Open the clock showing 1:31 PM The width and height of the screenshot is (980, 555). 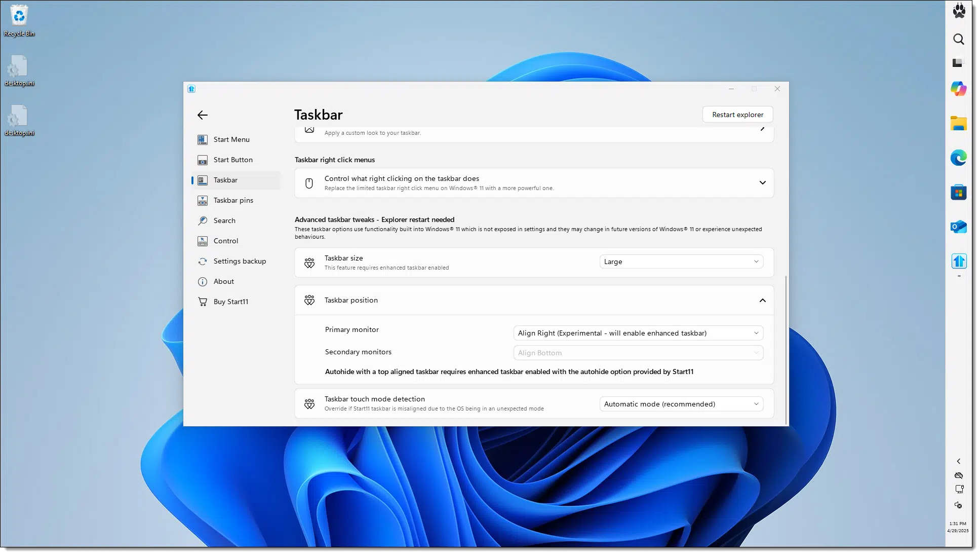pos(958,527)
